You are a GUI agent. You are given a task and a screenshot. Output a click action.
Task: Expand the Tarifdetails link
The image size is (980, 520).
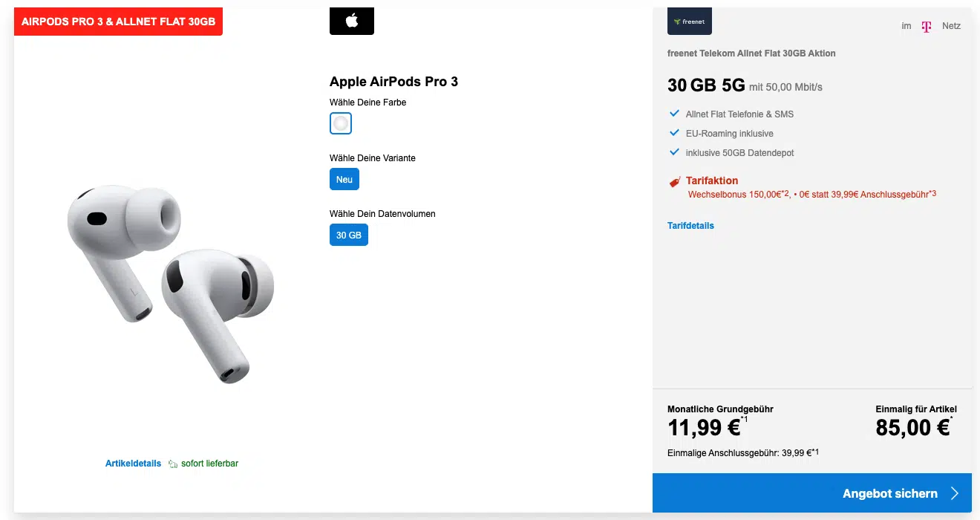[x=690, y=226]
